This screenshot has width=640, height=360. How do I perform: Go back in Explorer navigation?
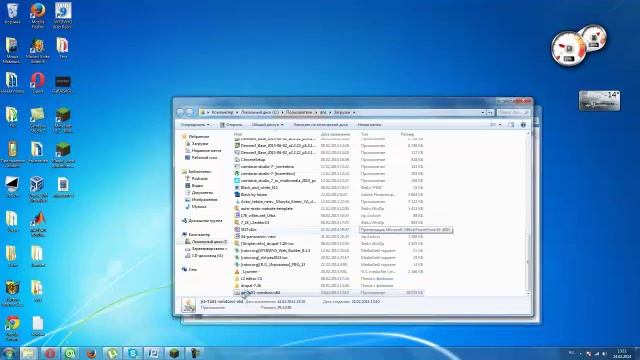point(180,112)
